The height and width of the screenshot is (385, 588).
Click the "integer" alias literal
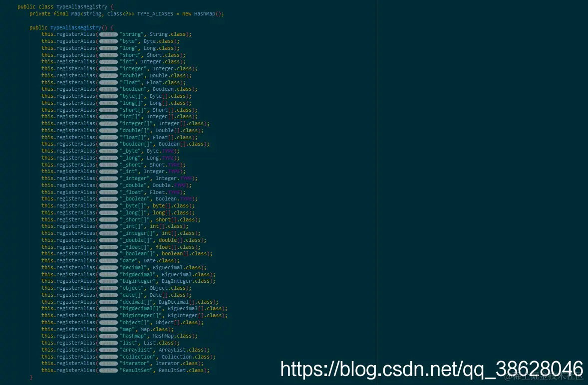click(133, 68)
